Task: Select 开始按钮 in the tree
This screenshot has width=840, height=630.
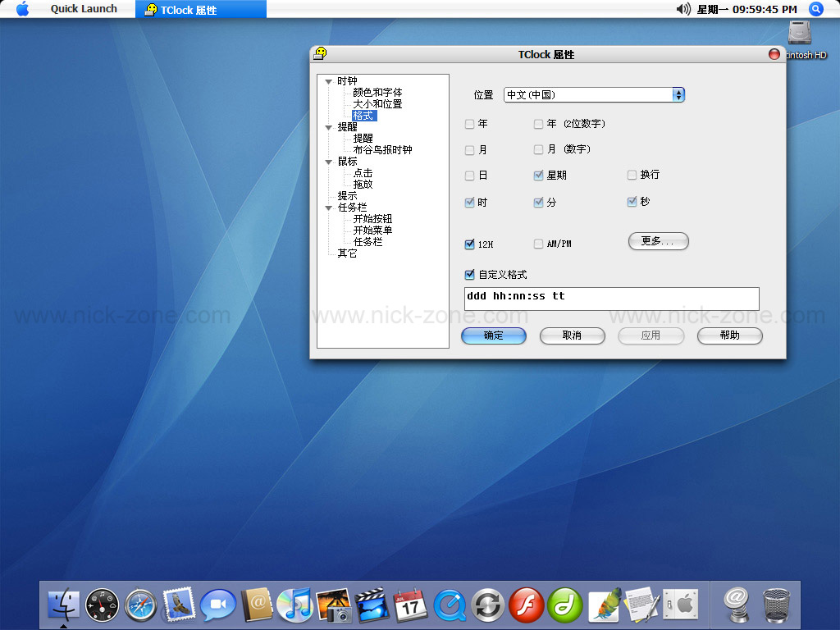Action: [372, 219]
